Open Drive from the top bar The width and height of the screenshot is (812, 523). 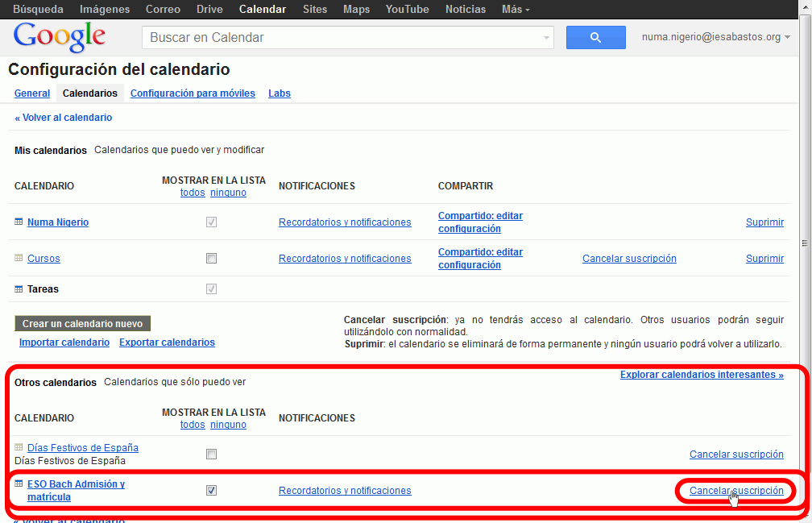point(209,10)
